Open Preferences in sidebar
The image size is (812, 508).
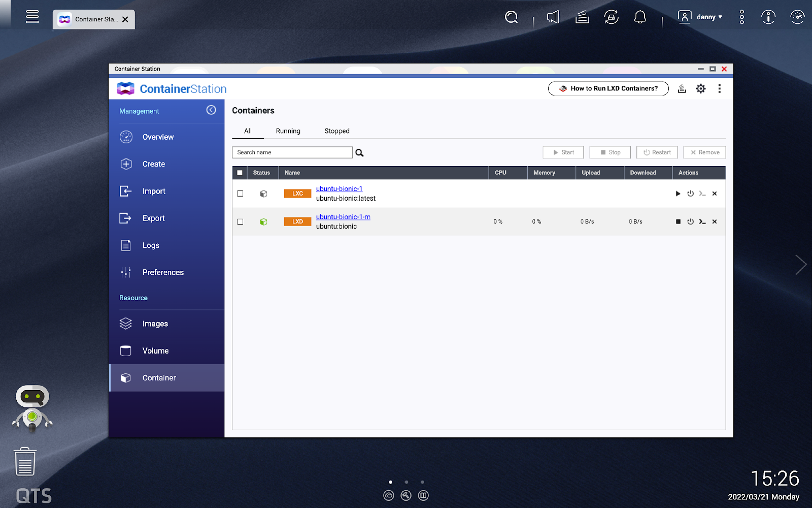166,272
